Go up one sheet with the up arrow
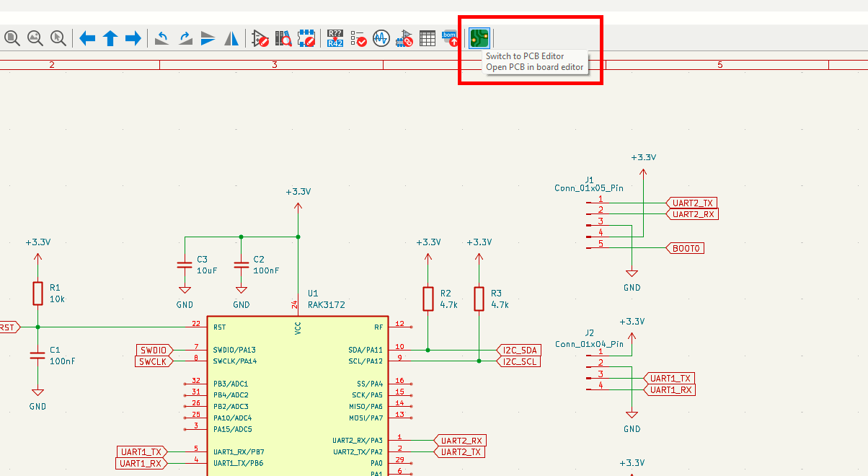This screenshot has height=476, width=868. coord(110,38)
